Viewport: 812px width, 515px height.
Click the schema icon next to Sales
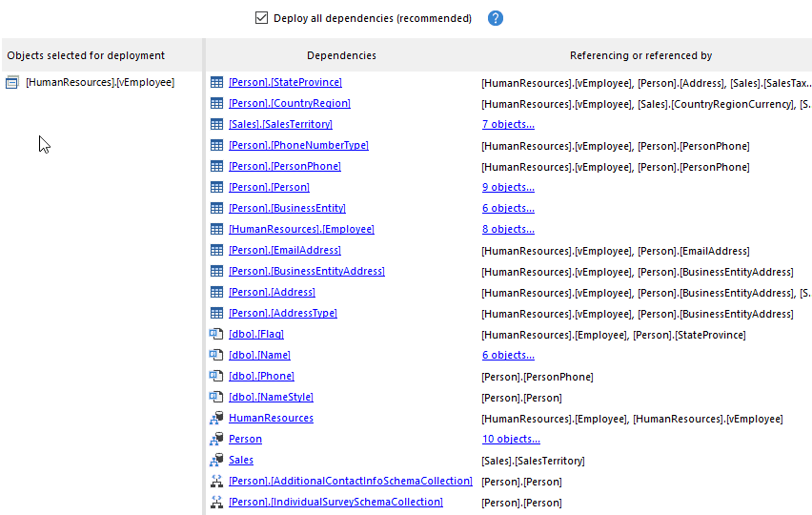point(216,461)
